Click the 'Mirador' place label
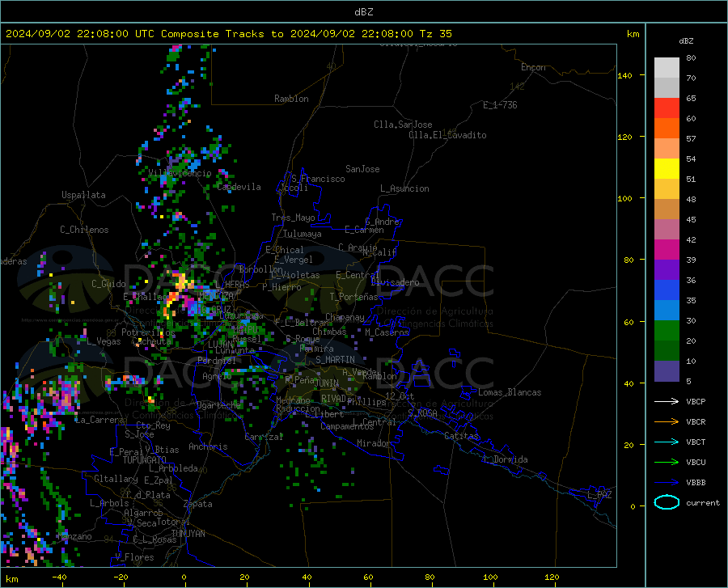The height and width of the screenshot is (588, 728). [374, 443]
